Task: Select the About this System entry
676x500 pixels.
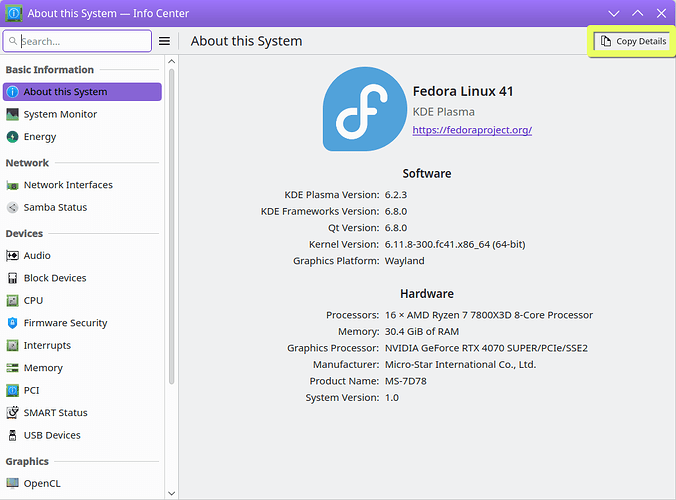Action: [82, 92]
